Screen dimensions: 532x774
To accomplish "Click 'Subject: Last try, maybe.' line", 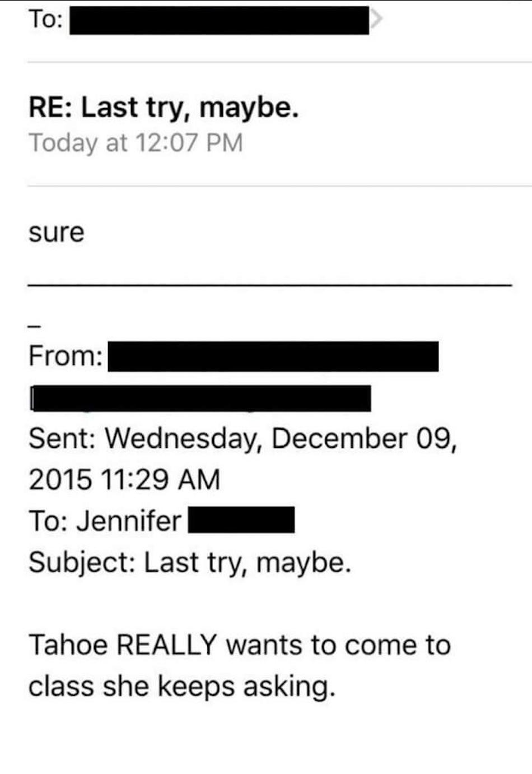I will [x=190, y=562].
